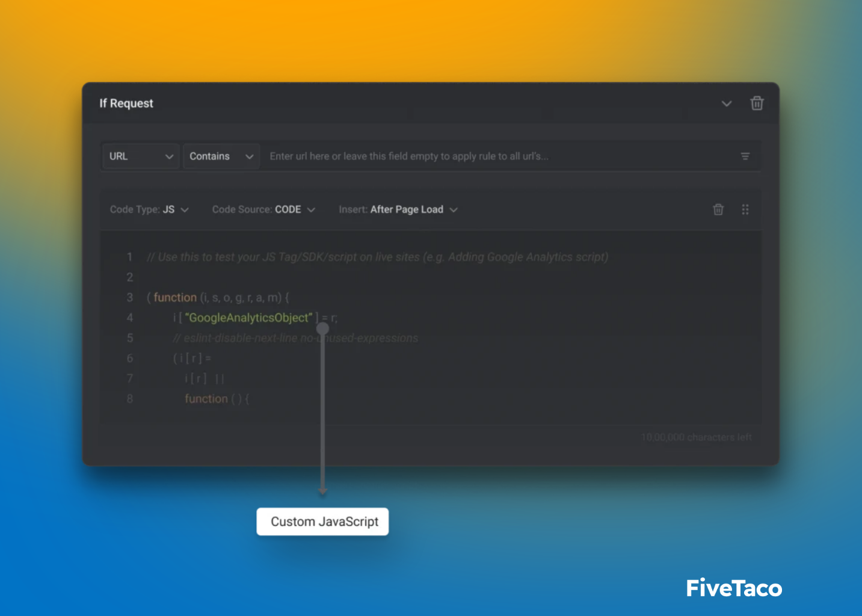Click the characters left counter
This screenshot has height=616, width=862.
tap(696, 437)
